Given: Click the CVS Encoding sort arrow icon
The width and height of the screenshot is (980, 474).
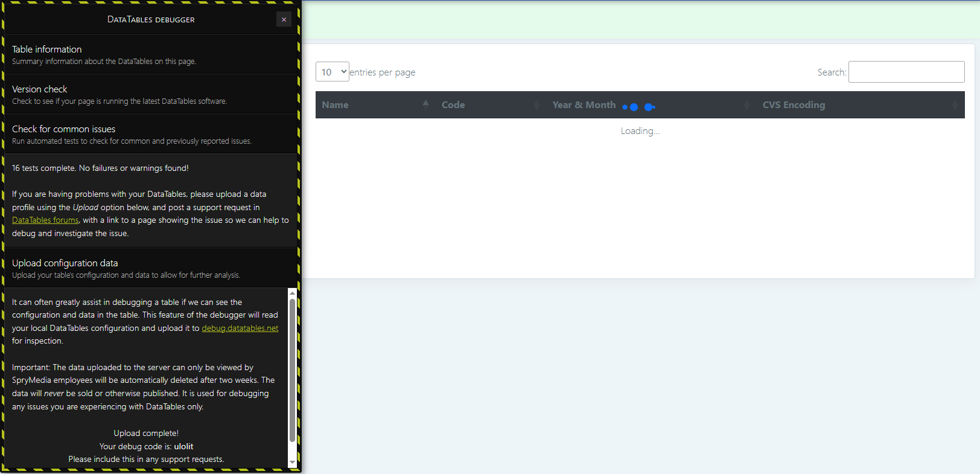Looking at the screenshot, I should [x=954, y=105].
